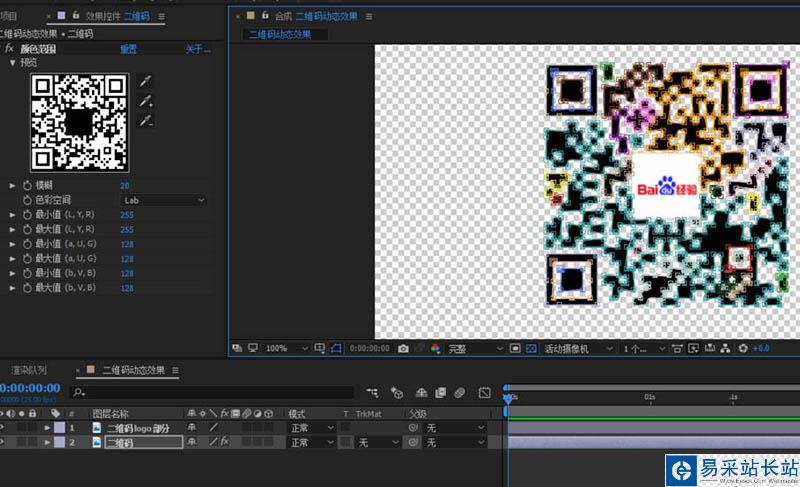Image resolution: width=800 pixels, height=487 pixels.
Task: Expand 最小值 (L, Y, R) property
Action: (x=12, y=215)
